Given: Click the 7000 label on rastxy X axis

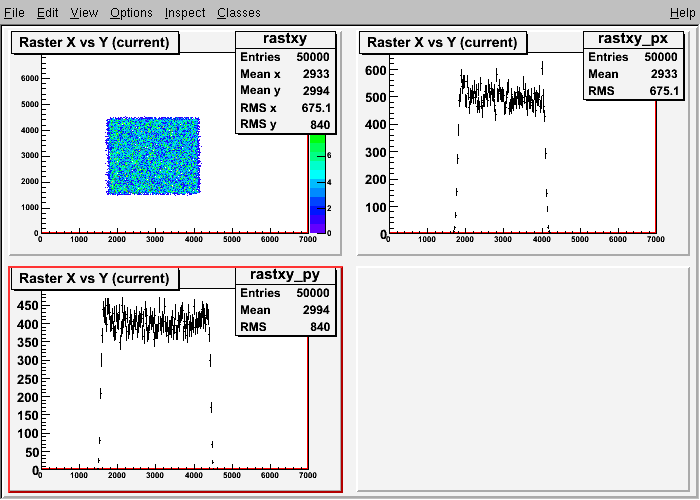Looking at the screenshot, I should coord(308,239).
